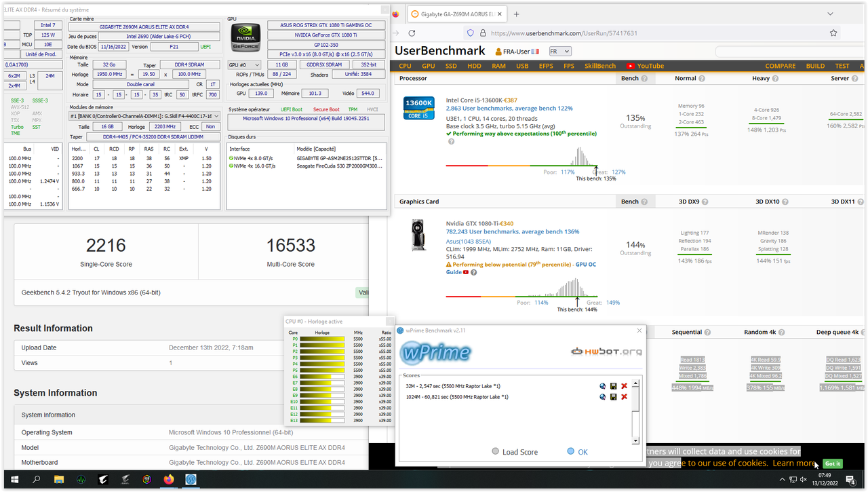868x492 pixels.
Task: Open the SkillBench menu item
Action: point(600,66)
